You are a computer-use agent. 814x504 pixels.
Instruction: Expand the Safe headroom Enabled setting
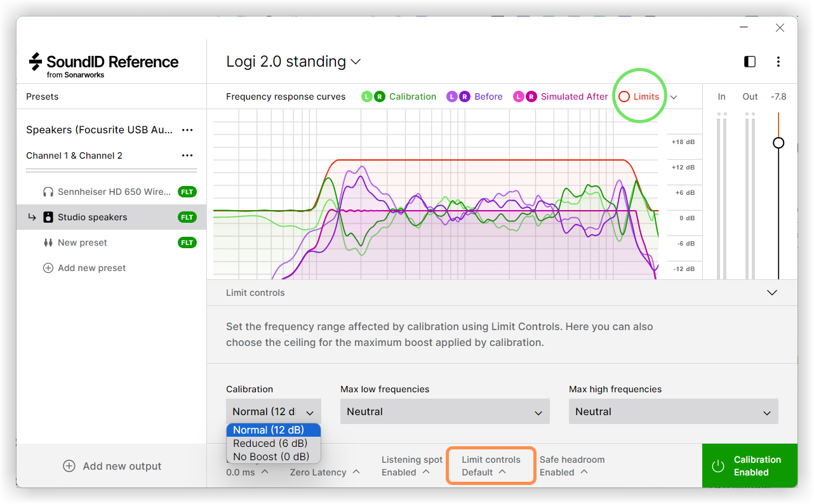[572, 466]
